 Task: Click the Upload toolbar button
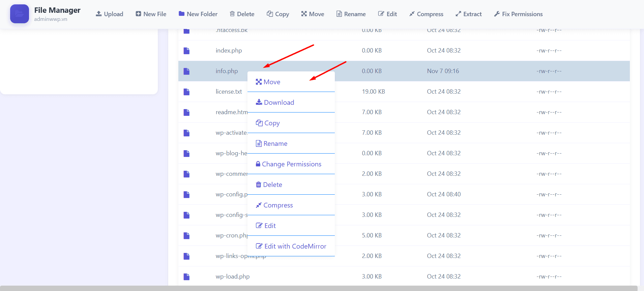click(110, 14)
